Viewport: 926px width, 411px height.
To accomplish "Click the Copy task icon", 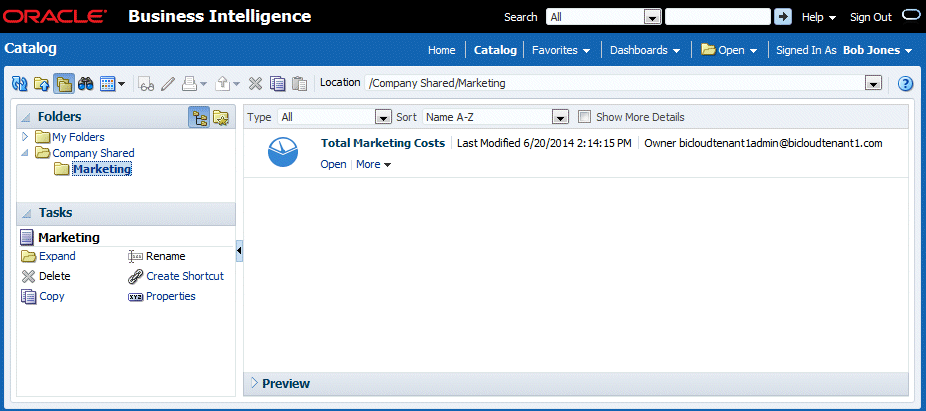I will coord(29,296).
